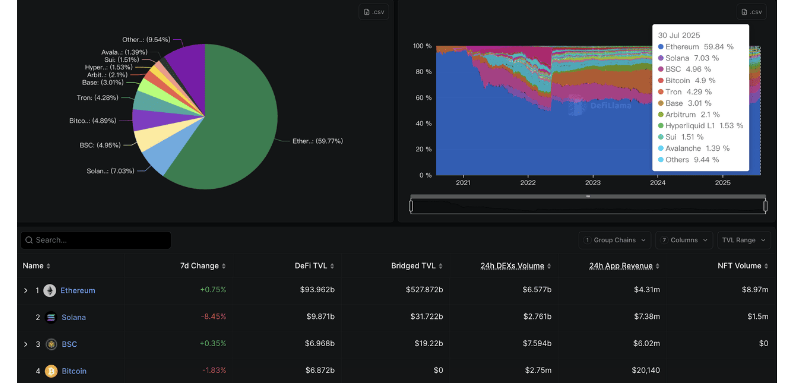
Task: Open the Columns dropdown
Action: pos(684,240)
